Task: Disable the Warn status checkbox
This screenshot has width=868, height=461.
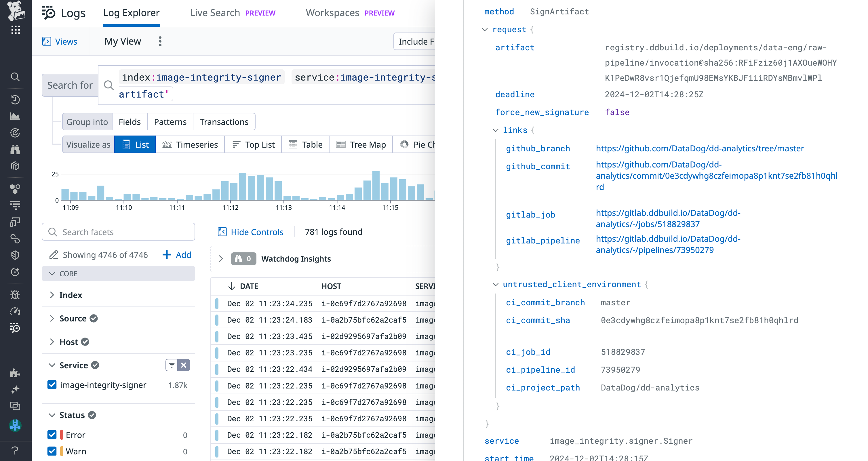Action: tap(52, 451)
